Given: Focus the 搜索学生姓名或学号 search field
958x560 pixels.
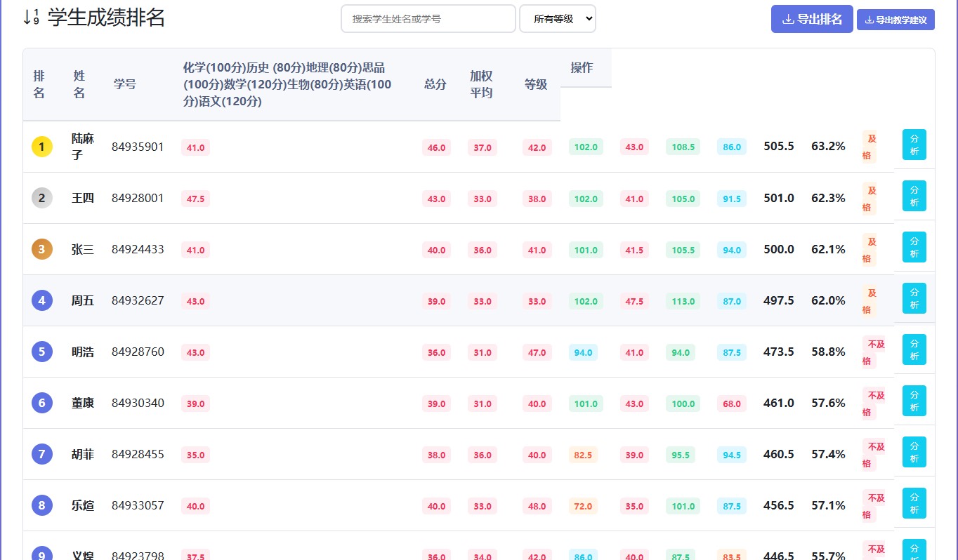Looking at the screenshot, I should 428,19.
